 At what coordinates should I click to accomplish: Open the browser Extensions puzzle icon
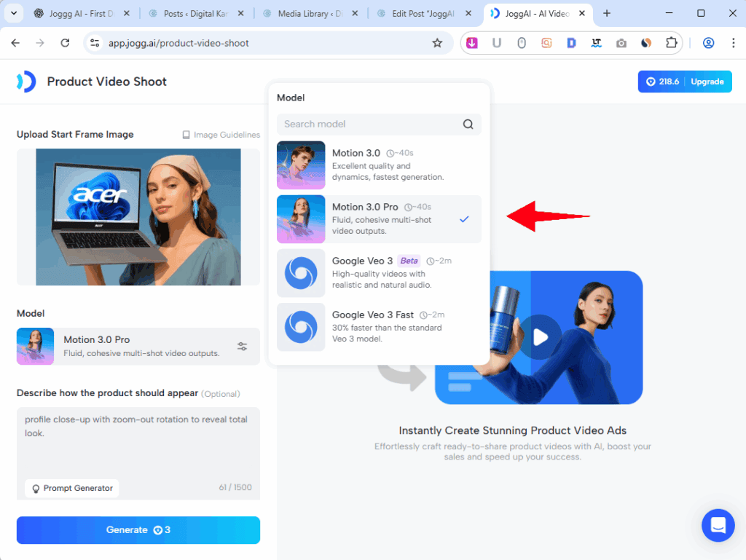671,43
